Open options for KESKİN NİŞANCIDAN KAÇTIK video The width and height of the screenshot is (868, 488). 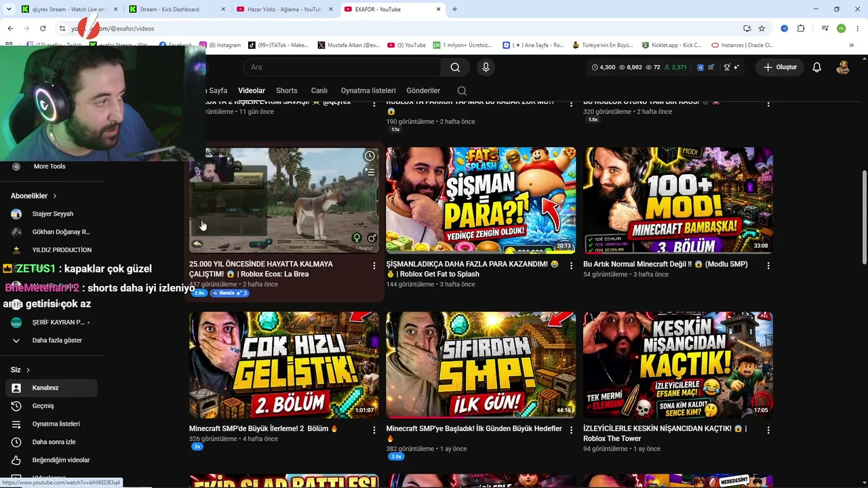point(768,430)
